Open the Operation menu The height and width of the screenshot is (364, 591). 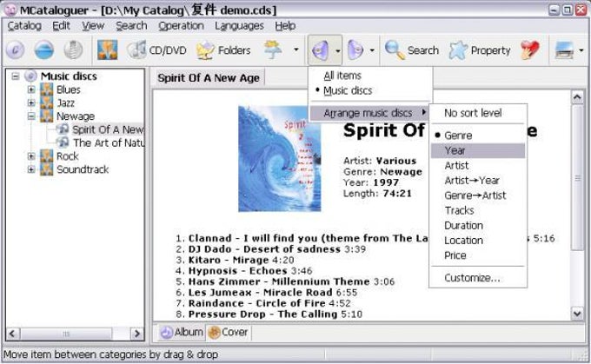(181, 25)
